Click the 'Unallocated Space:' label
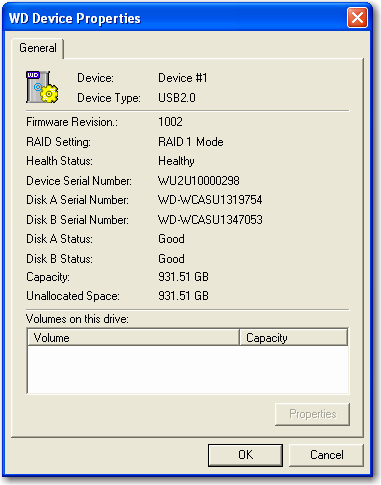Screen dimensions: 381x485 click(73, 296)
